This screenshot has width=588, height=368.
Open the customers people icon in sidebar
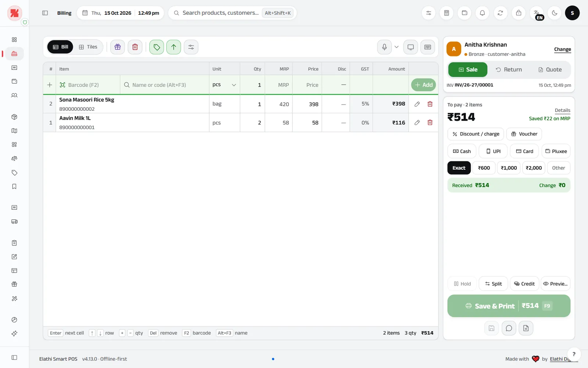pyautogui.click(x=14, y=95)
